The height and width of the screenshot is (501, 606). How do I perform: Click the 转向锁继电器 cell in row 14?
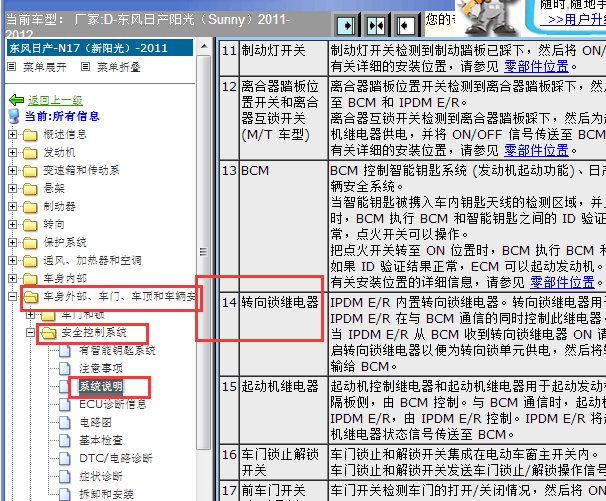[283, 334]
